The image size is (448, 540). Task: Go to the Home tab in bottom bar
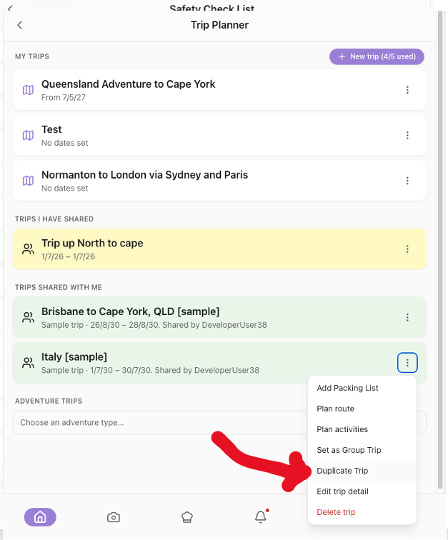[40, 517]
